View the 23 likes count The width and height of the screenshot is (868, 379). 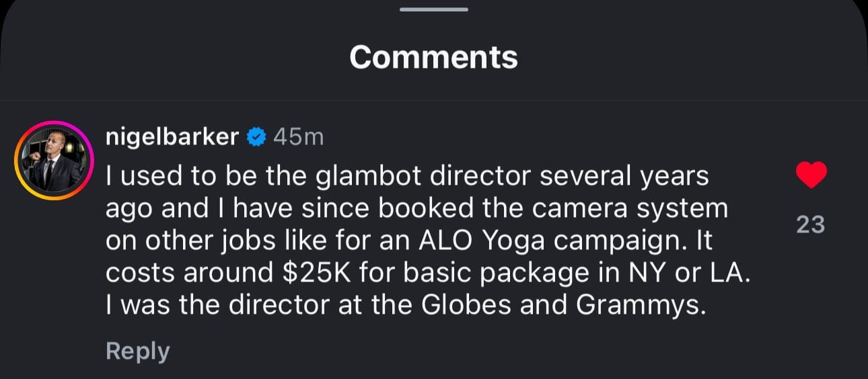(x=810, y=224)
